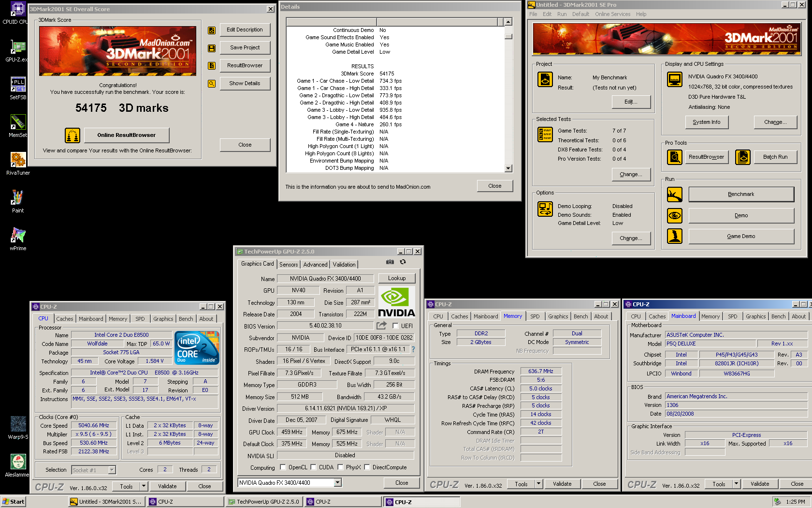Click the Start button on taskbar
The width and height of the screenshot is (812, 508).
[14, 502]
